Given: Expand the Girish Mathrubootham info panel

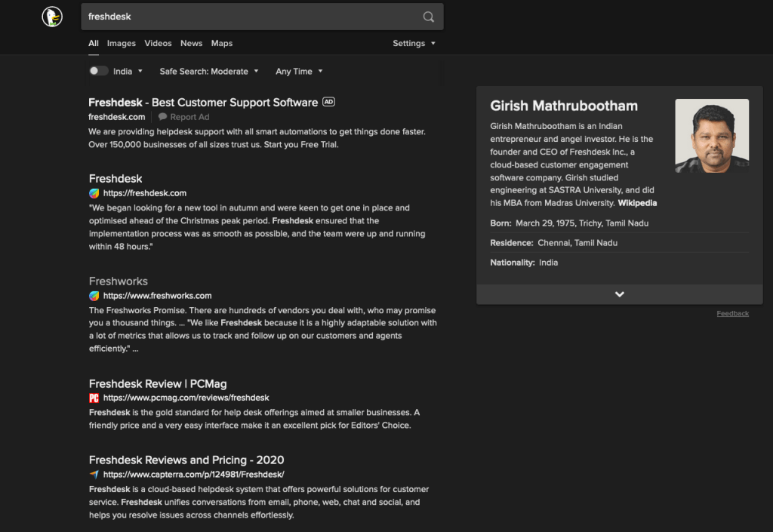Looking at the screenshot, I should point(619,294).
